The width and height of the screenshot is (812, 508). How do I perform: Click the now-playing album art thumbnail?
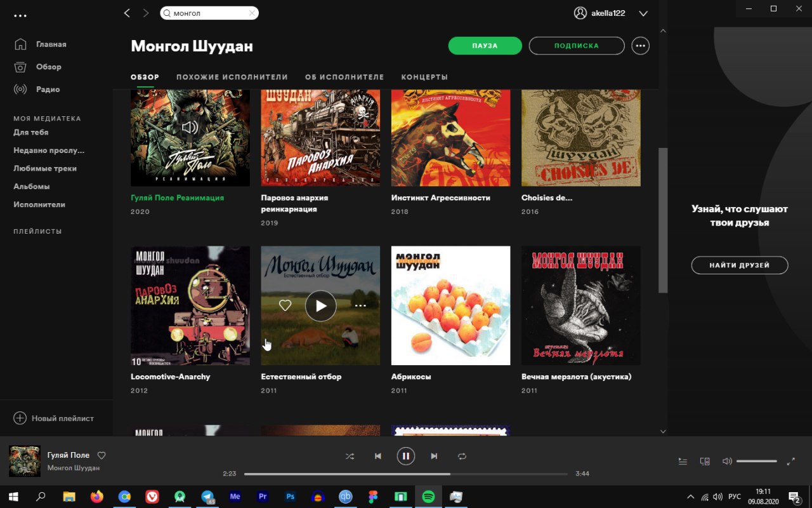coord(25,461)
